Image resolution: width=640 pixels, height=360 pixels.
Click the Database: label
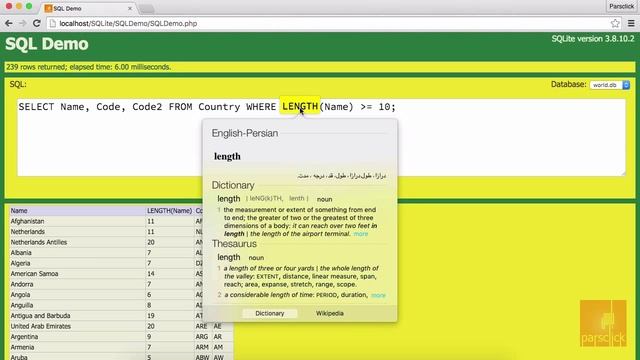[568, 84]
